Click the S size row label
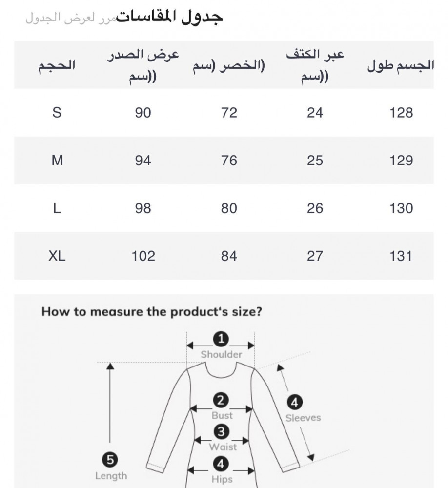 57,113
